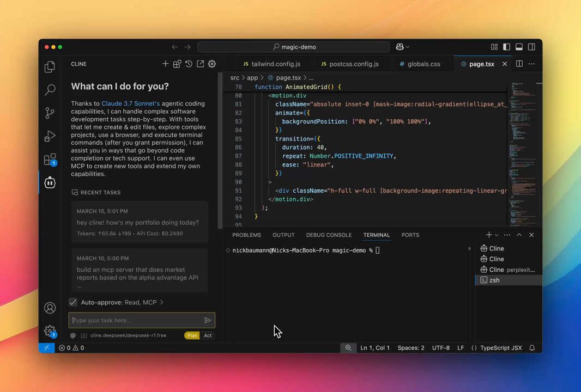Viewport: 581px width, 392px height.
Task: Customize layout icon in title bar
Action: point(494,47)
